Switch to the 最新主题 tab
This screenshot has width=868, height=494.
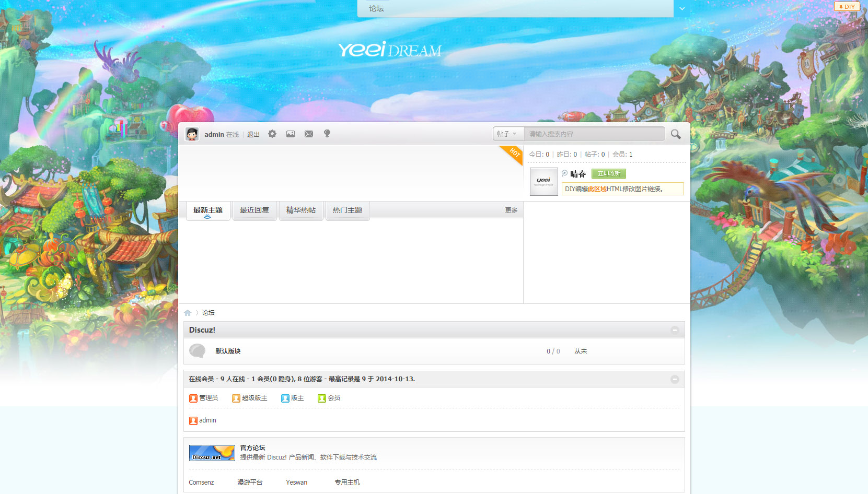(x=208, y=210)
